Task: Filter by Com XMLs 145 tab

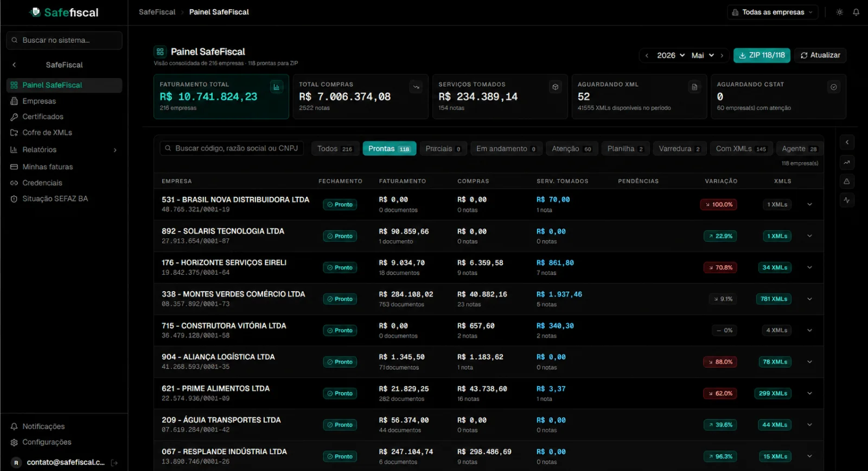Action: coord(741,149)
